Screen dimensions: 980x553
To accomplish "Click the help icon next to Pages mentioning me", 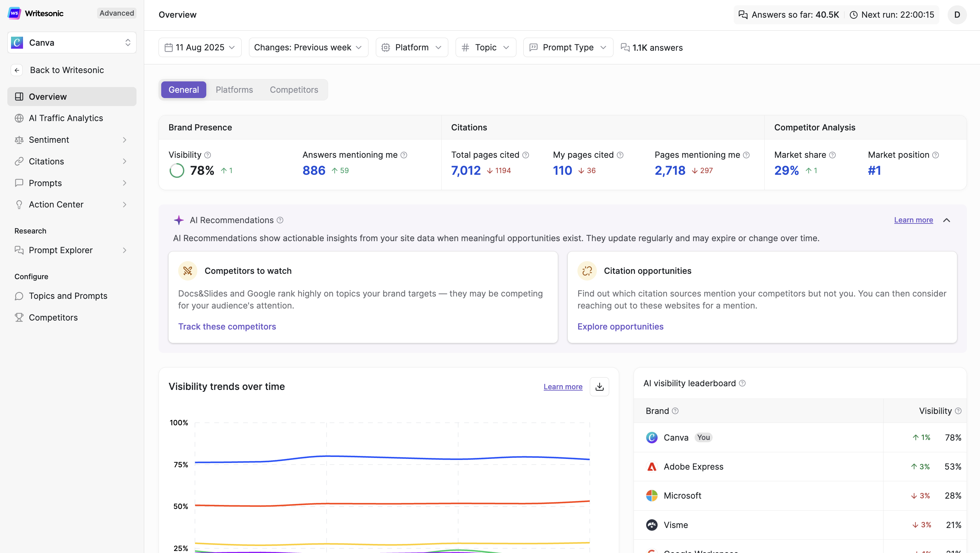I will [746, 155].
